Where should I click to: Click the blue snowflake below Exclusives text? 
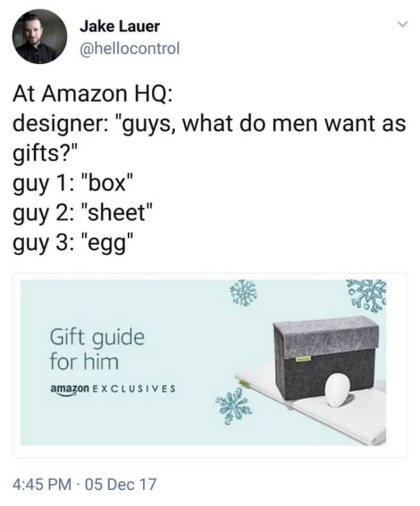[x=234, y=405]
